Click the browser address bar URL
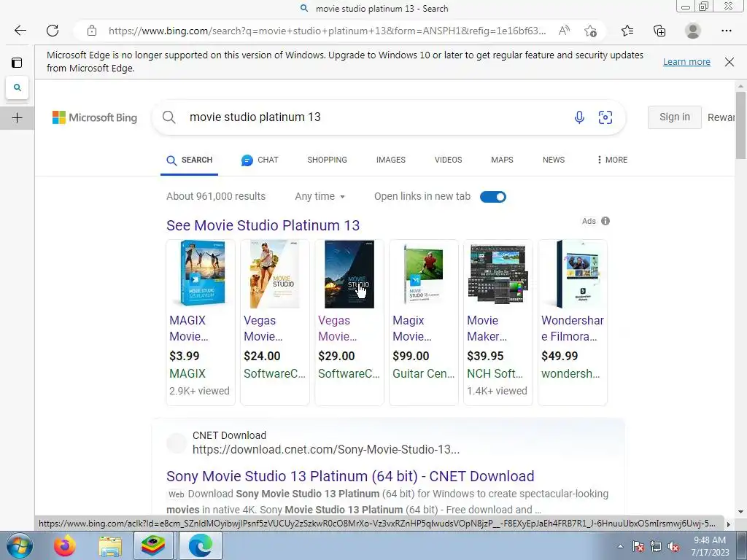This screenshot has width=747, height=560. click(327, 31)
